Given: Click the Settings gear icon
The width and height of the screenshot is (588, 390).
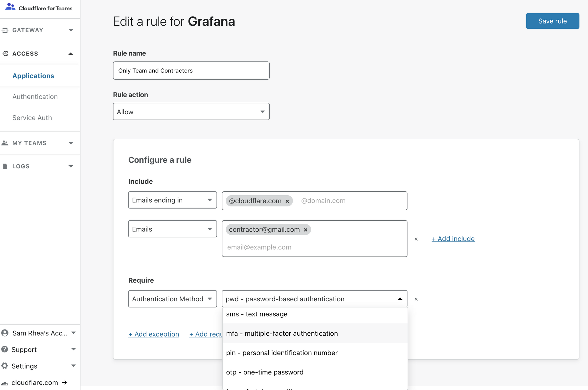Looking at the screenshot, I should [5, 366].
